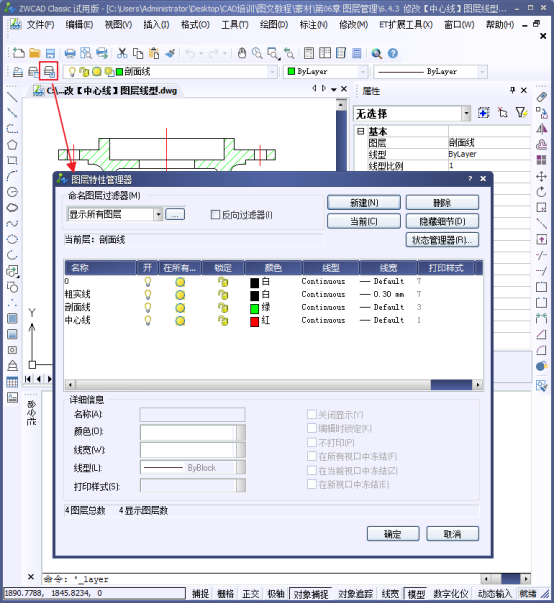Open the ByLayer color dropdown
554x604 pixels.
[x=362, y=72]
